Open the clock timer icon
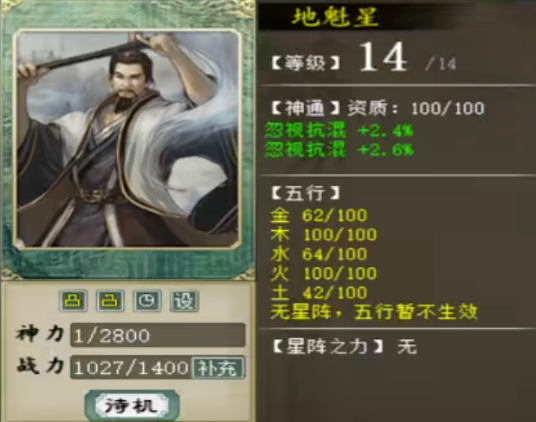The height and width of the screenshot is (422, 536). 147,301
